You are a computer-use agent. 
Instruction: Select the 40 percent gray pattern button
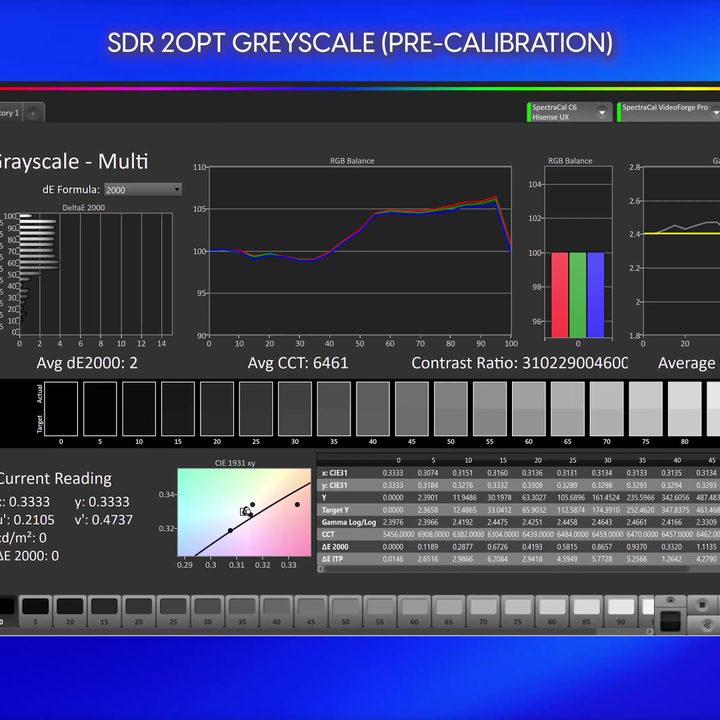point(276,611)
